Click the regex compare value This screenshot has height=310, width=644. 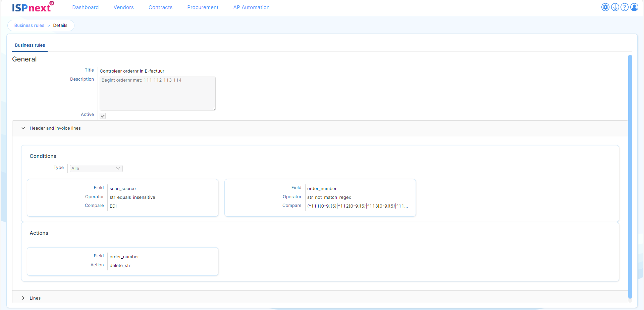[x=358, y=206]
